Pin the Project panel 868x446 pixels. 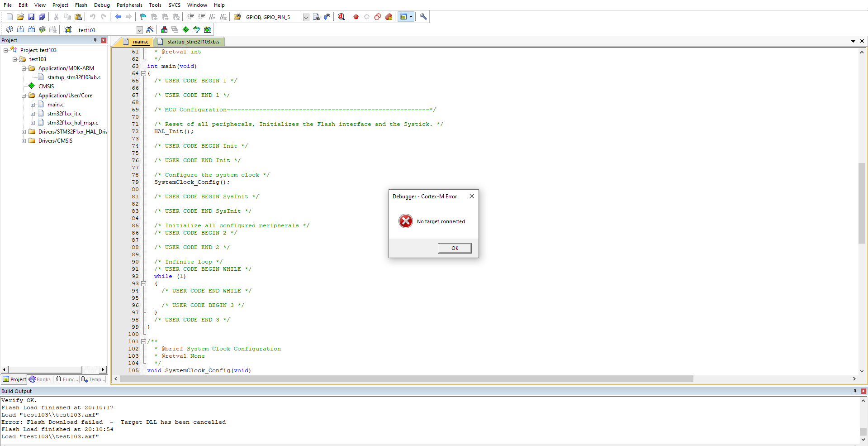(x=95, y=40)
